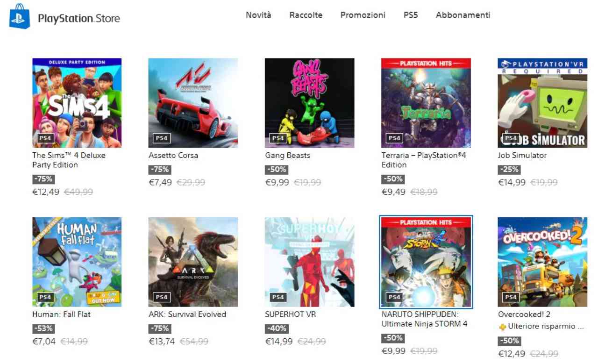Click the SUPERHOT VR cover image
This screenshot has width=598, height=364.
[x=309, y=262]
